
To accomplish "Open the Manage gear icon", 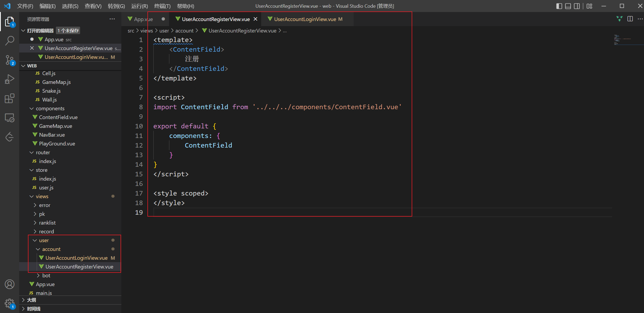I will (x=10, y=303).
